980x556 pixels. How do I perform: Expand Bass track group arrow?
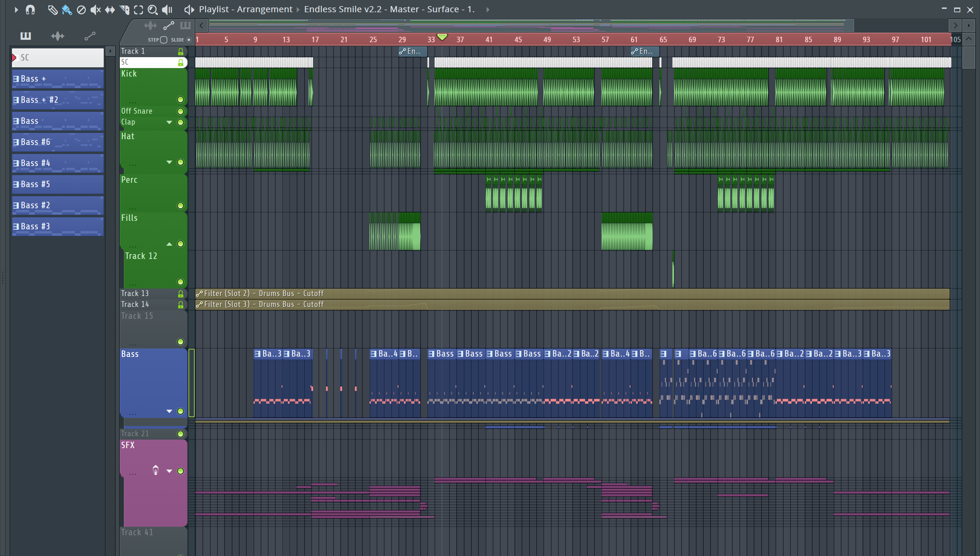[x=169, y=411]
